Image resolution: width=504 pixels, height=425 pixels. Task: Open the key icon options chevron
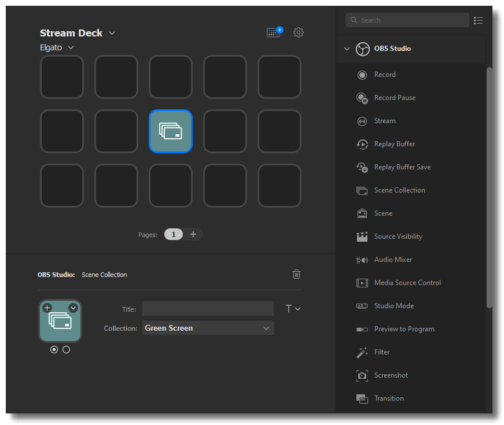click(x=73, y=308)
